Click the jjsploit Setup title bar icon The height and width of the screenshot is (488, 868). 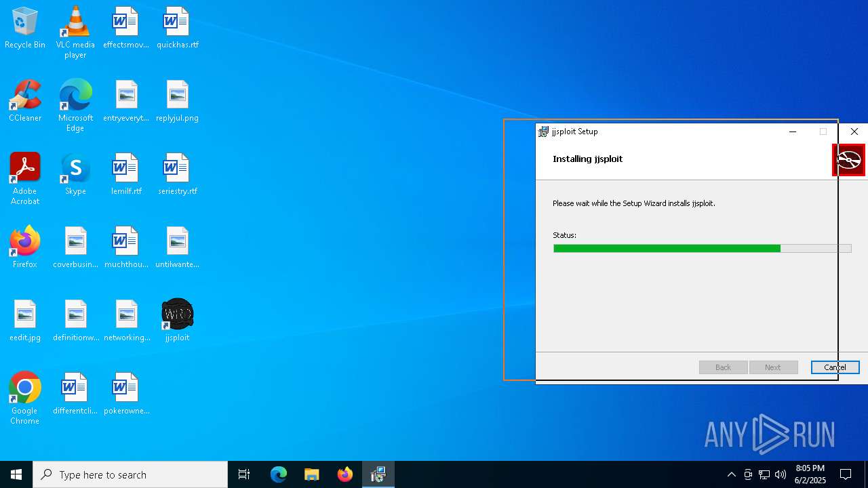(543, 131)
